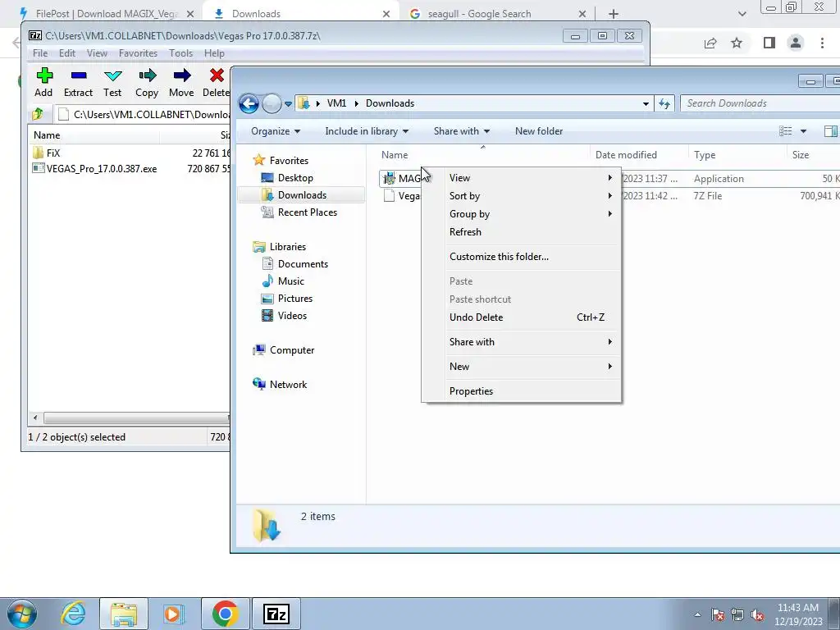The height and width of the screenshot is (630, 840).
Task: Launch Internet Explorer from taskbar
Action: pyautogui.click(x=74, y=614)
